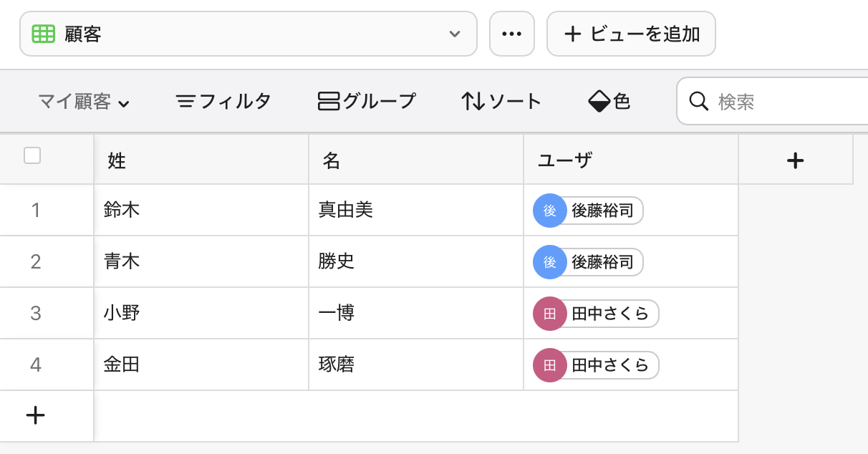
Task: Click the green grid icon beside 顧客
Action: pos(44,33)
